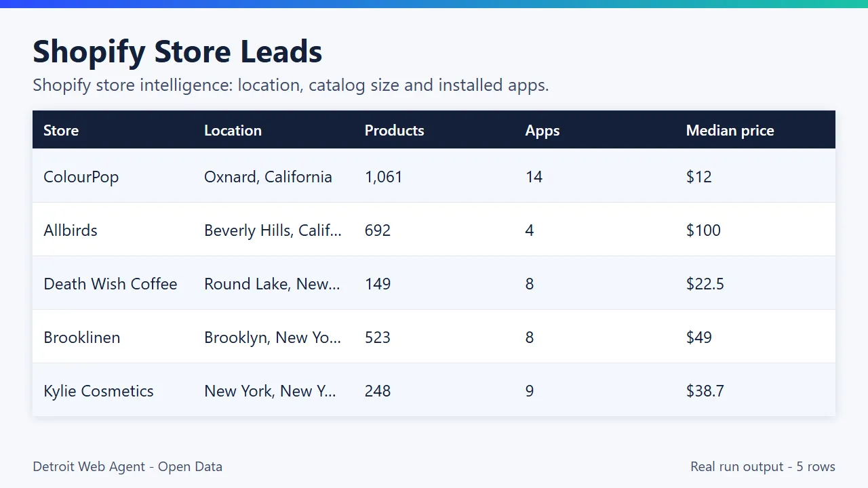Click the "1,061" products value
This screenshot has width=868, height=488.
[384, 177]
